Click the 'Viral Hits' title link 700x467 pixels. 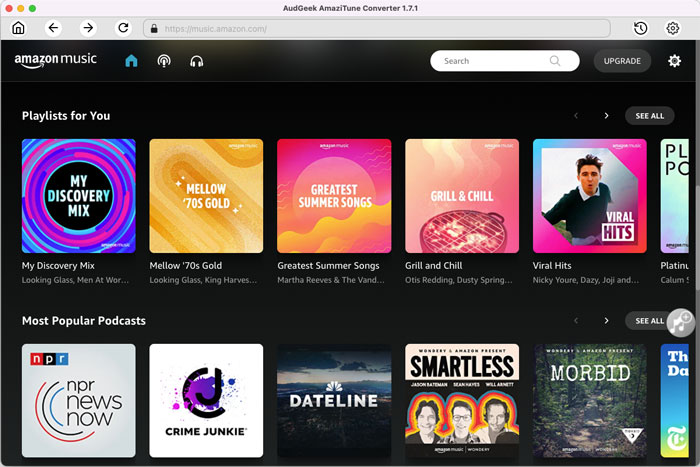pyautogui.click(x=552, y=266)
